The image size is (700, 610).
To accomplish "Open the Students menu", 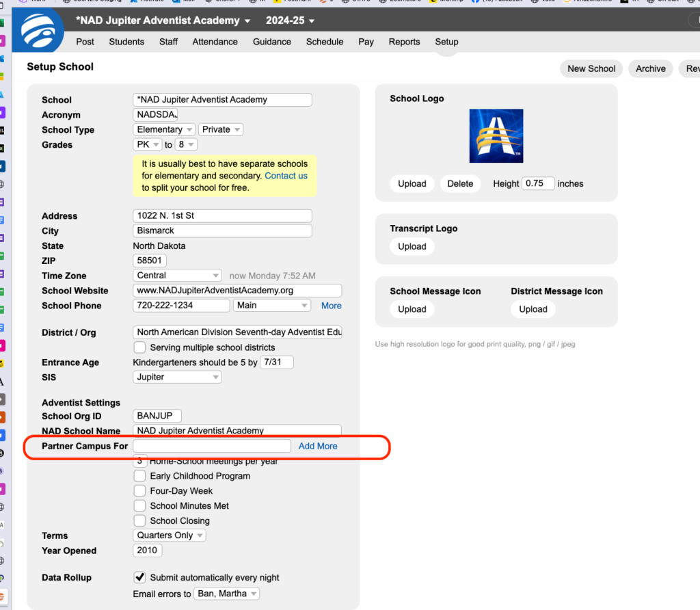I will tap(126, 42).
